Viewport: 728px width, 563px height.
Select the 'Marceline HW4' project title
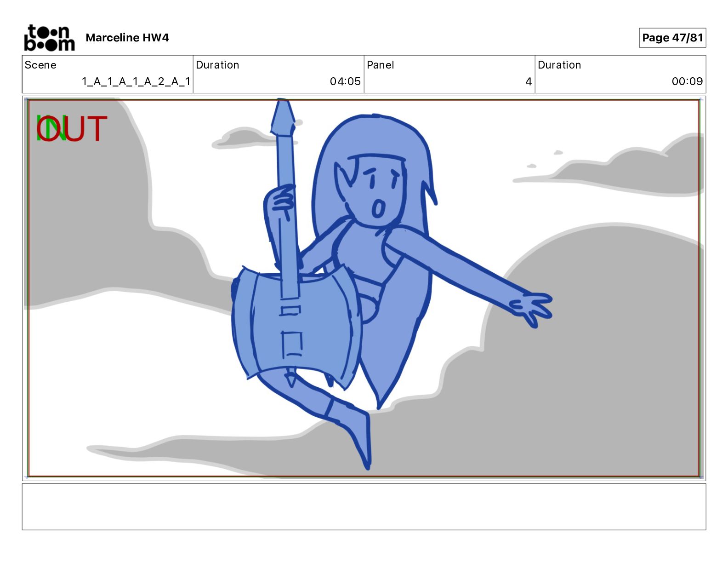coord(127,38)
